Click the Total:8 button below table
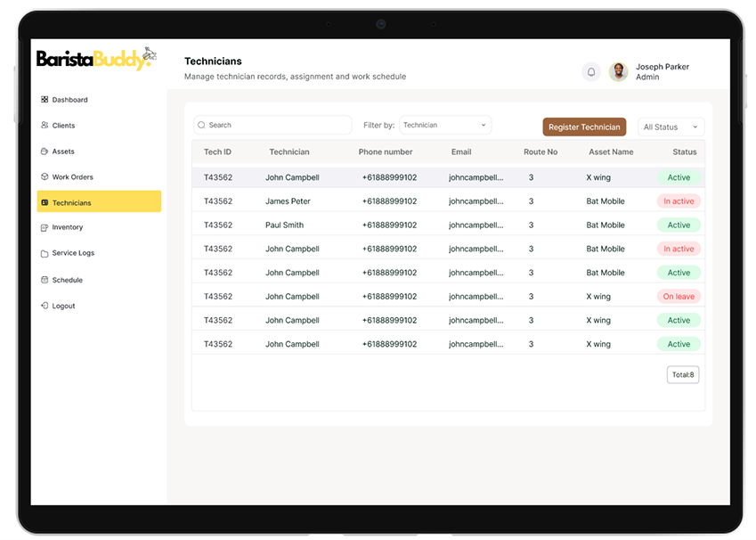Screen dimensions: 756x540 [x=683, y=375]
